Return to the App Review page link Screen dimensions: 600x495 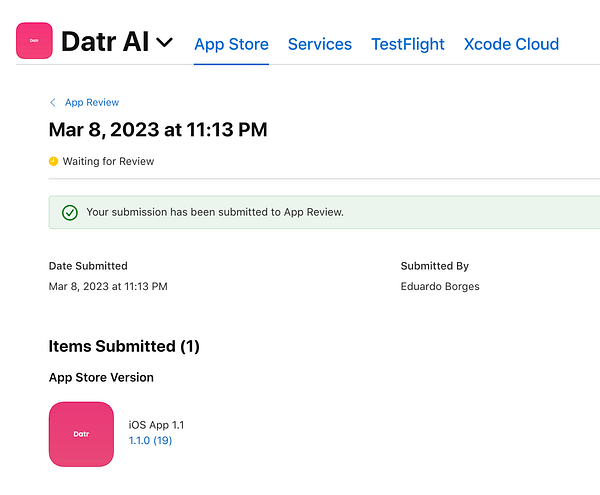tap(92, 102)
